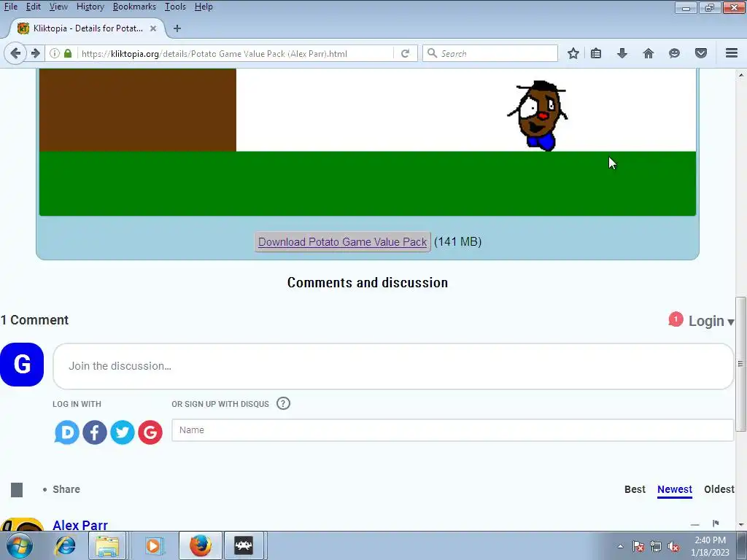Sort comments by Best
This screenshot has width=747, height=560.
[635, 489]
